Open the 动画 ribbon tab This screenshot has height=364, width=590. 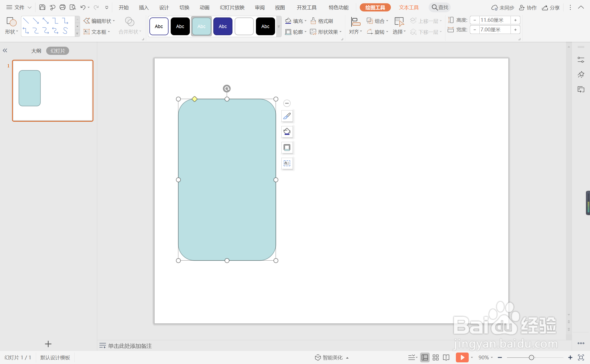204,7
